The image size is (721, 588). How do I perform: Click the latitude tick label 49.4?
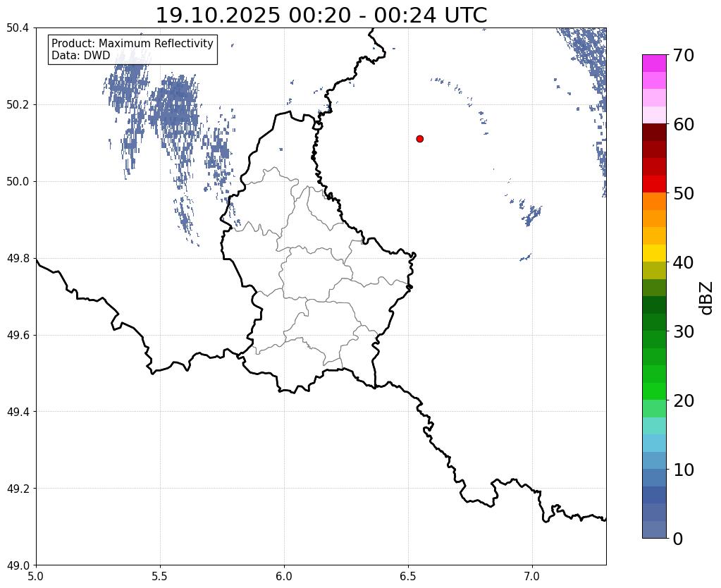coord(18,412)
